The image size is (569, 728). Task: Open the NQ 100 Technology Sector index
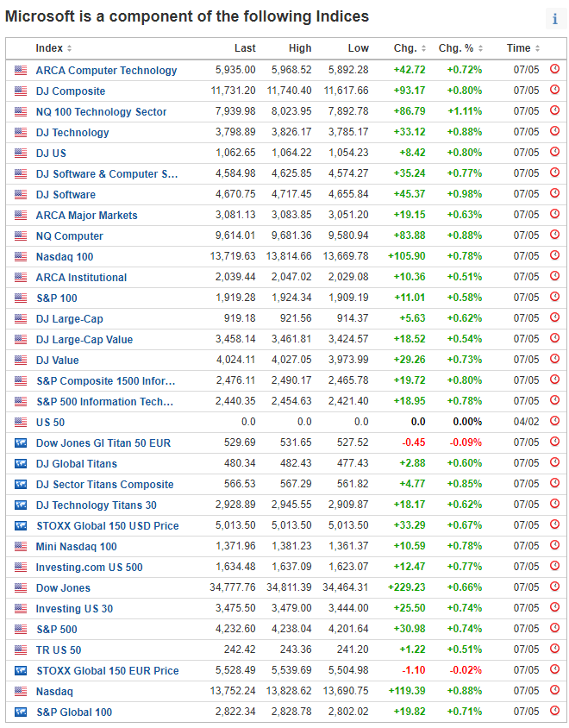pos(101,111)
